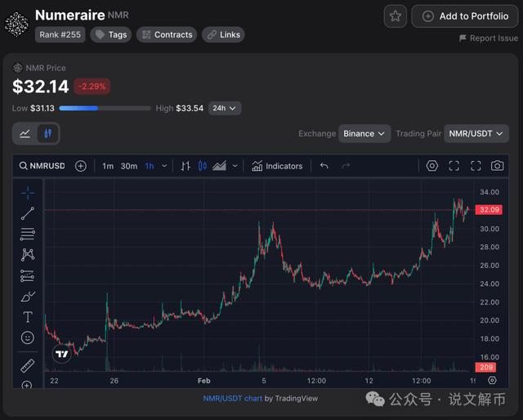
Task: Select the candles chart style icon
Action: [x=203, y=166]
